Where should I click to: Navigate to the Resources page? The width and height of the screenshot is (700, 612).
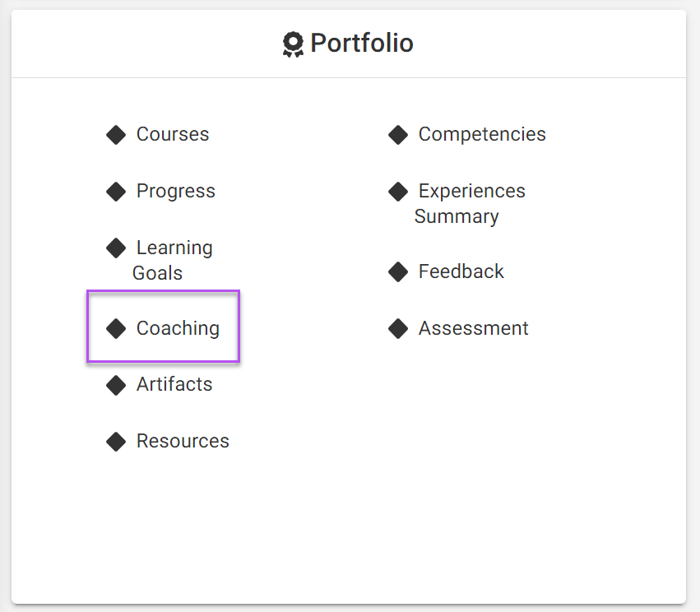183,441
